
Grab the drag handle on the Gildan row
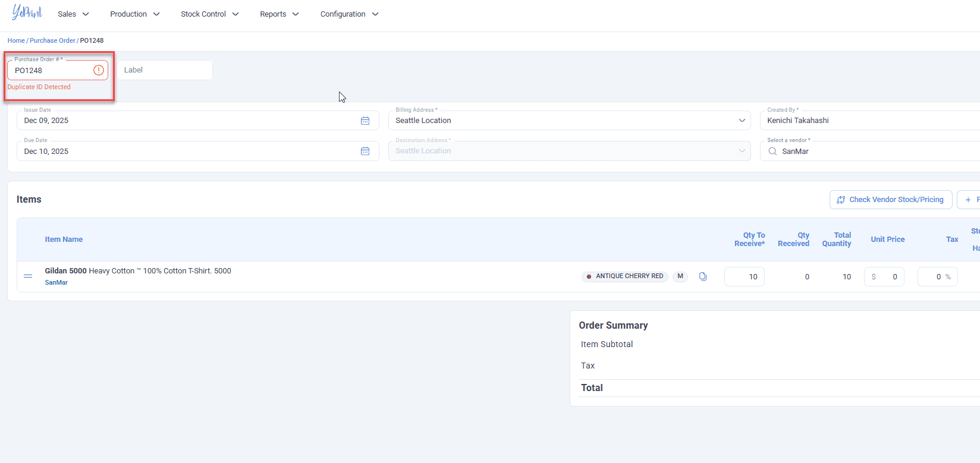pos(28,276)
